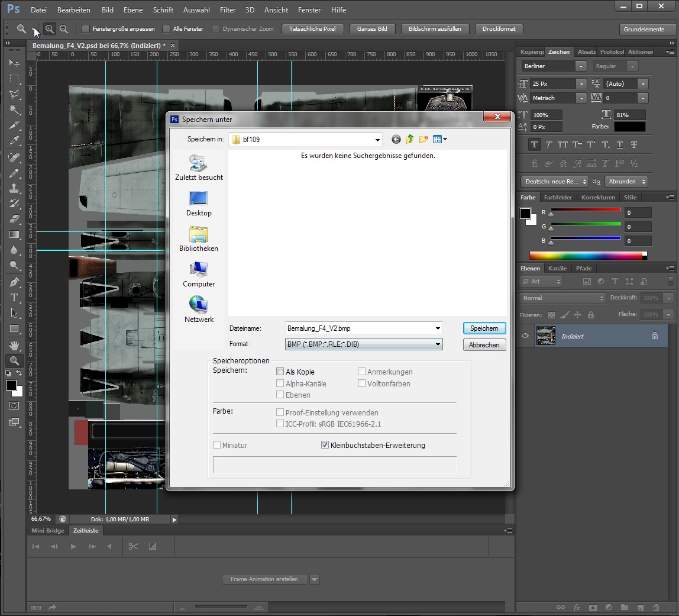The image size is (679, 616).
Task: Uncheck Kleinbuchstaben-Erweiterung option
Action: coord(325,445)
